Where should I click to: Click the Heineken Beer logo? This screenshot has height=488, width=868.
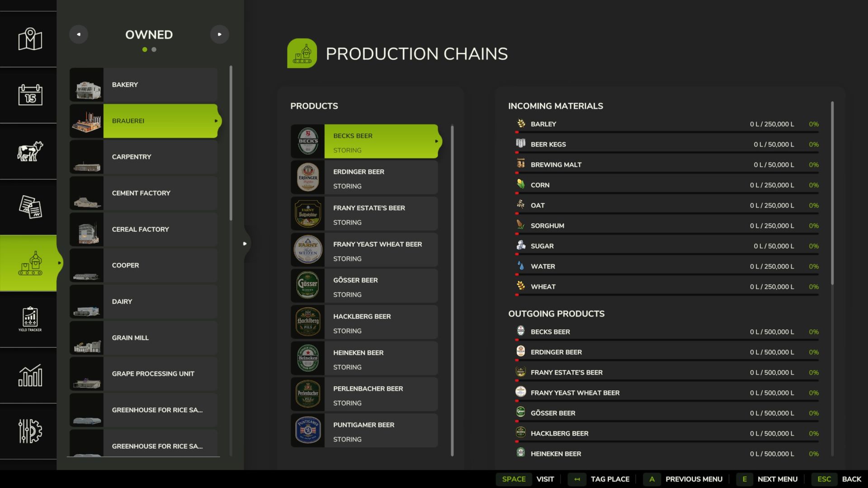pyautogui.click(x=308, y=358)
